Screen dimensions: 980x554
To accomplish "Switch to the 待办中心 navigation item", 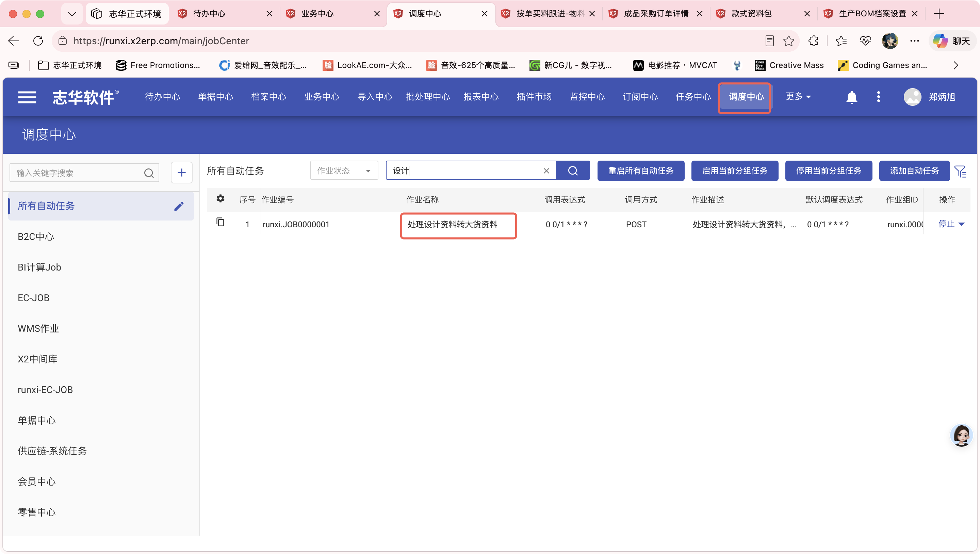I will point(162,97).
